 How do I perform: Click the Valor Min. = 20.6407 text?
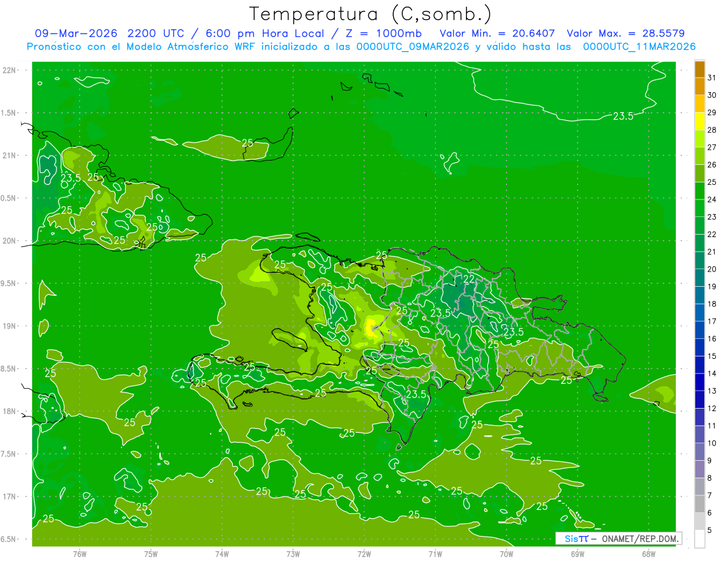497,33
